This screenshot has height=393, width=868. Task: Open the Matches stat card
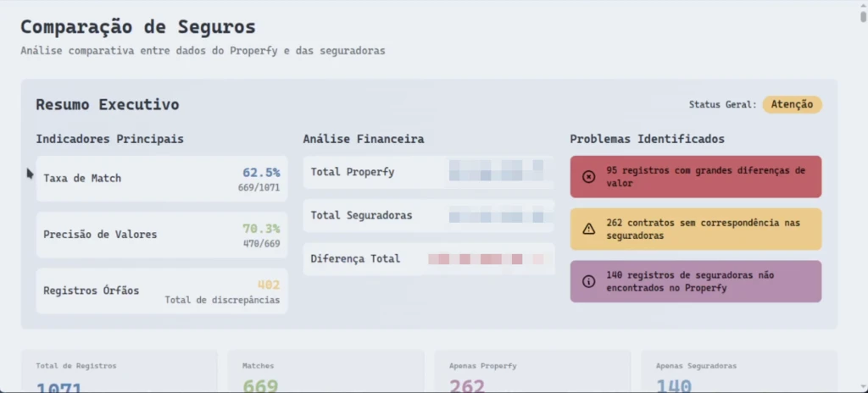[x=325, y=372]
